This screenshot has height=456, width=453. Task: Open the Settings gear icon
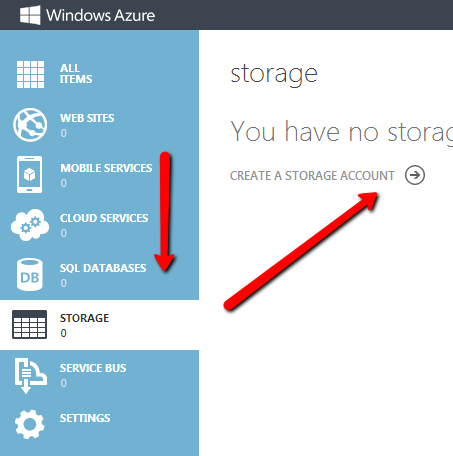point(29,424)
